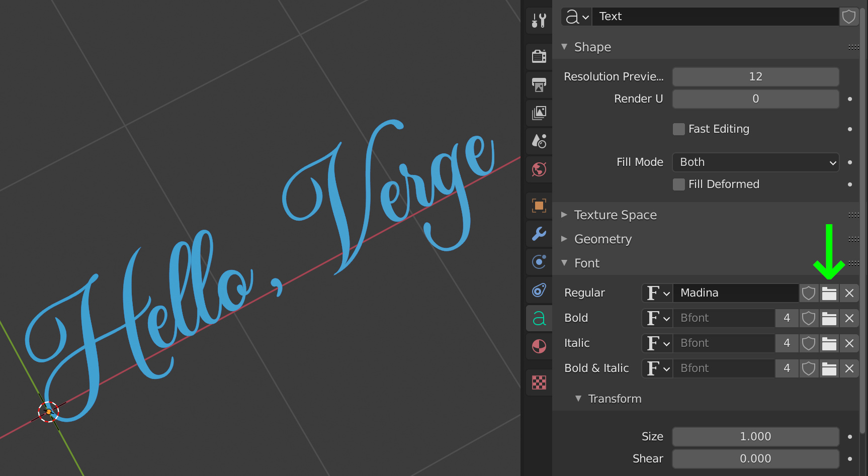This screenshot has width=868, height=476.
Task: Open font file for Regular slot
Action: pos(829,293)
